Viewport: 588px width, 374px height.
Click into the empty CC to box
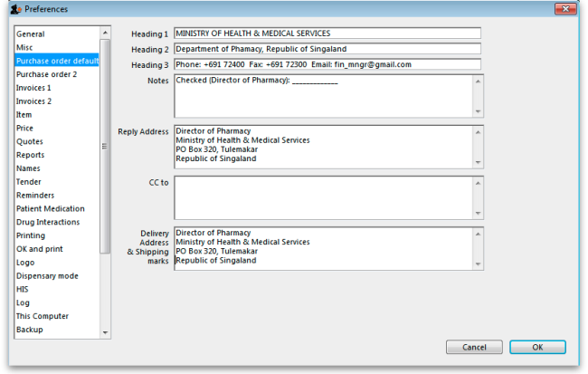pyautogui.click(x=322, y=197)
